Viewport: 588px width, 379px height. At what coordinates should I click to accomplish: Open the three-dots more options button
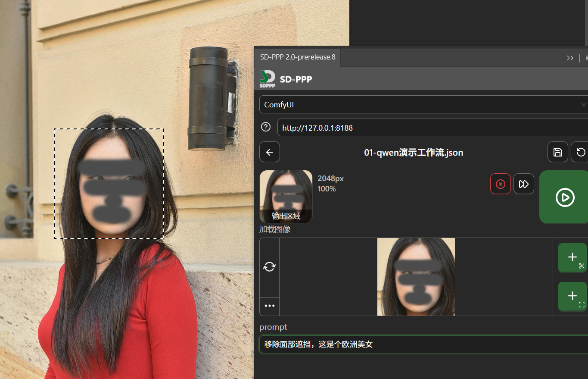tap(270, 306)
